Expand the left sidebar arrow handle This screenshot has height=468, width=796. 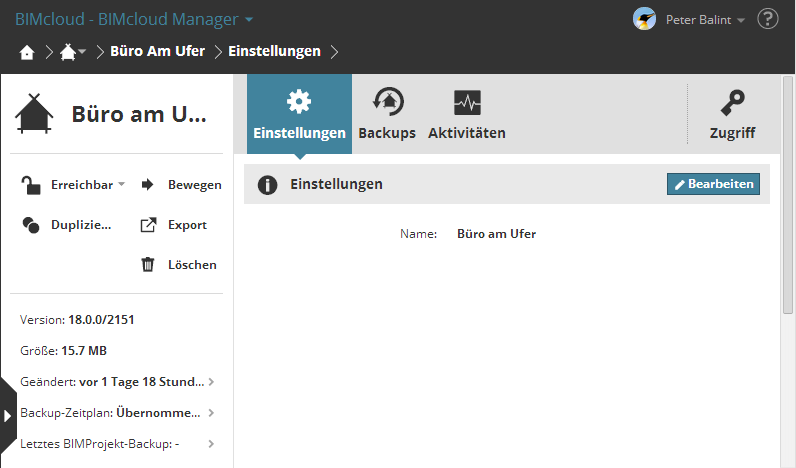point(8,416)
